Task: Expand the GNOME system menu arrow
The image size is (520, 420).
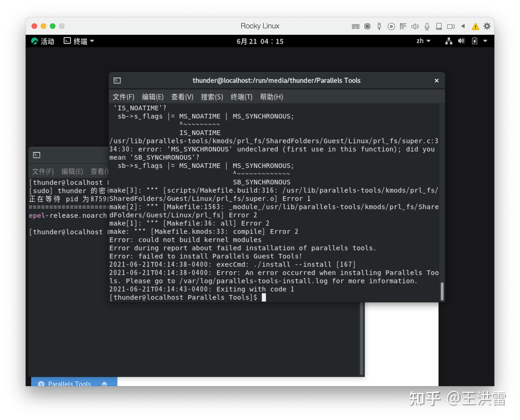Action: pyautogui.click(x=485, y=41)
